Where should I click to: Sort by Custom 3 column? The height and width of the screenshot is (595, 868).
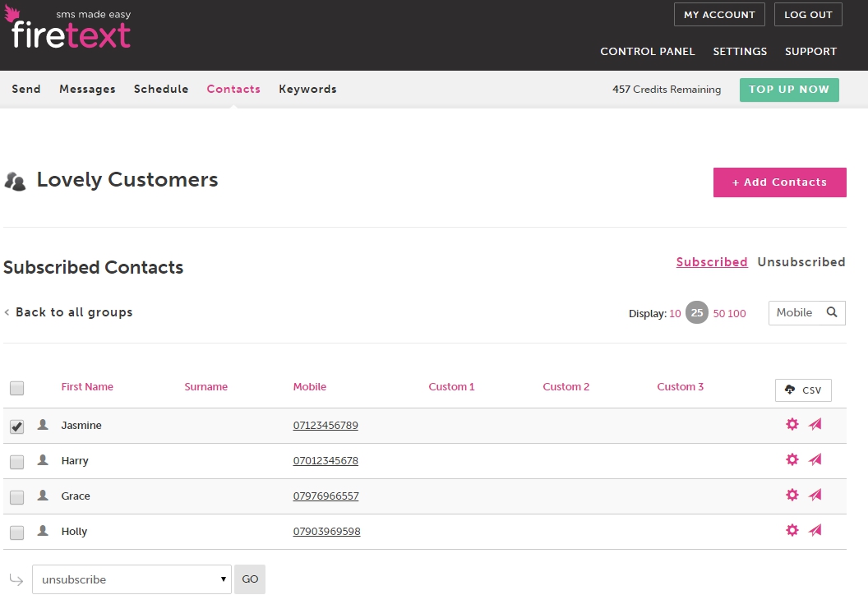(x=681, y=386)
